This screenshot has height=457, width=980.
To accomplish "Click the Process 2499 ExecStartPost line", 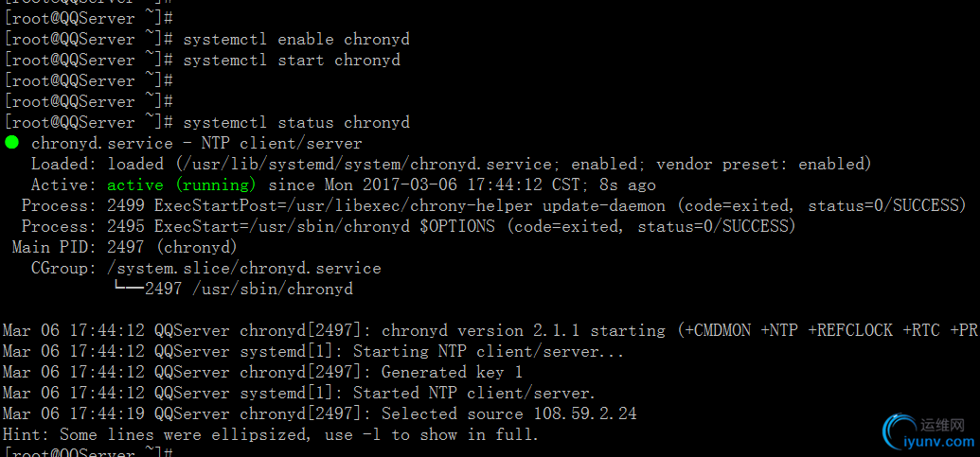I will [492, 206].
